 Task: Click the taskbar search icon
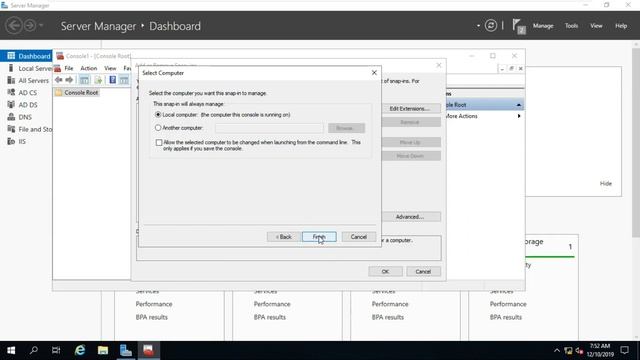pyautogui.click(x=34, y=350)
